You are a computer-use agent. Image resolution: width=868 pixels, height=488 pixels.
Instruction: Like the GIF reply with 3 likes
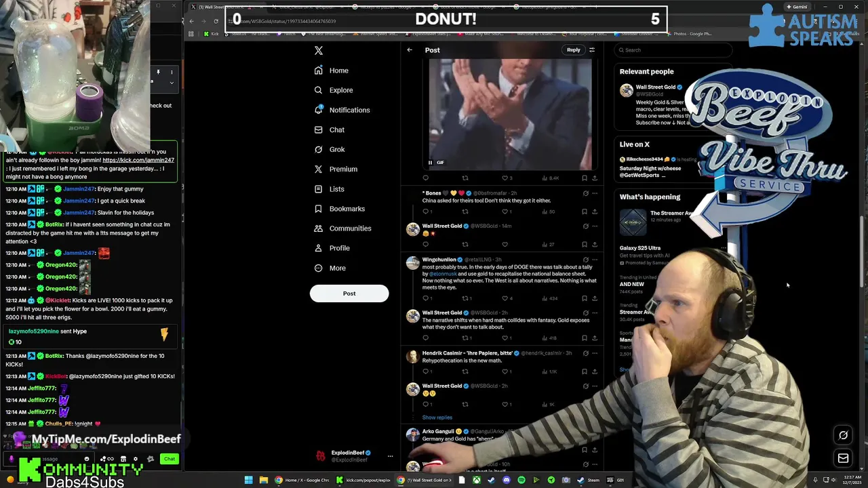[507, 178]
